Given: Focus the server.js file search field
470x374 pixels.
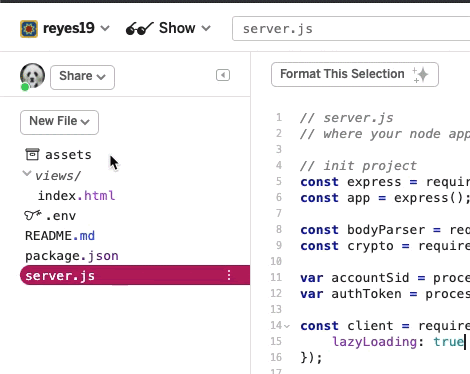Looking at the screenshot, I should tap(351, 29).
